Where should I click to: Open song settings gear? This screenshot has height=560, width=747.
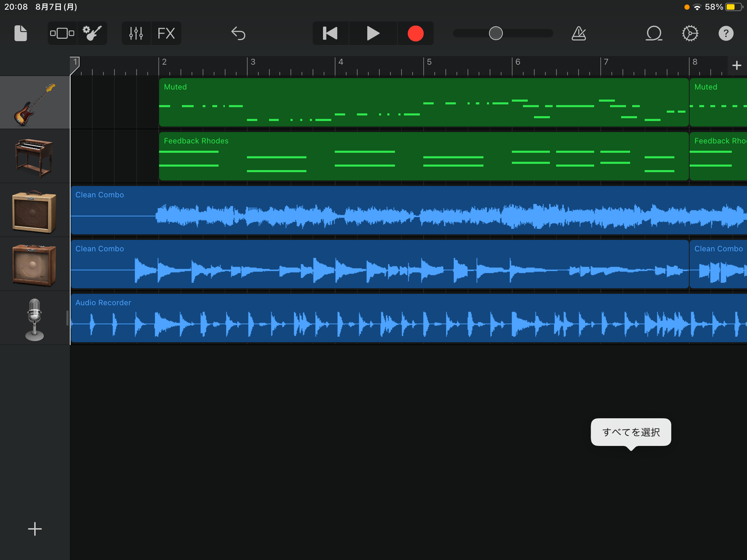click(x=690, y=34)
